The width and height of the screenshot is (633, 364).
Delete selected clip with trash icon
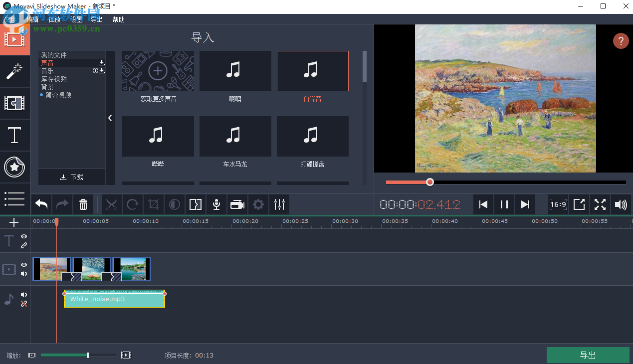[83, 204]
